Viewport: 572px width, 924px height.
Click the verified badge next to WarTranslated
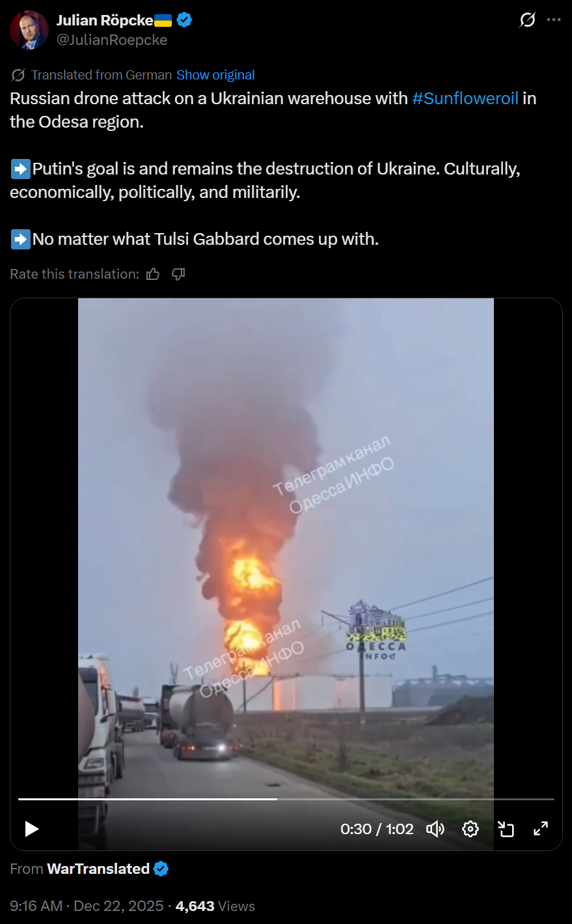[x=161, y=869]
